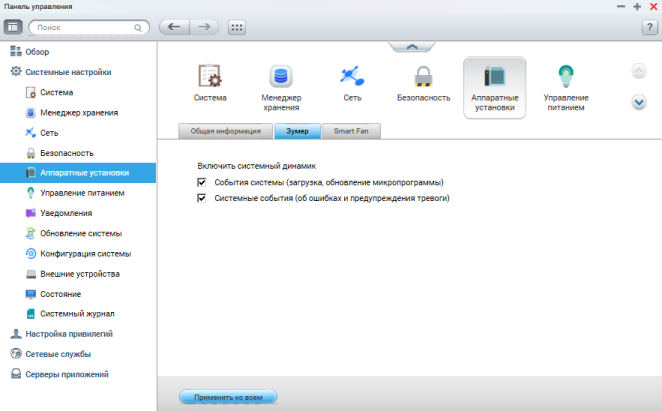Click the sidebar Система icon

click(30, 92)
